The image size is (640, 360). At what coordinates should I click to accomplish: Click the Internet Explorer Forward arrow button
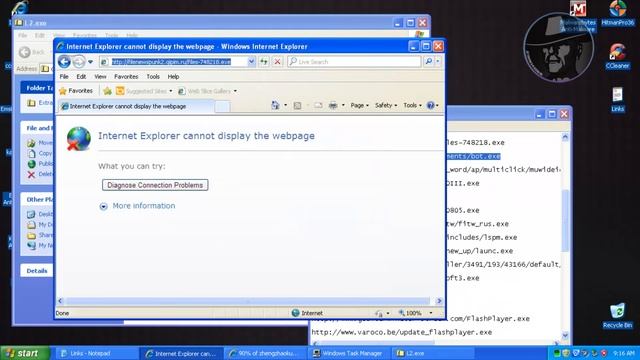(x=79, y=62)
